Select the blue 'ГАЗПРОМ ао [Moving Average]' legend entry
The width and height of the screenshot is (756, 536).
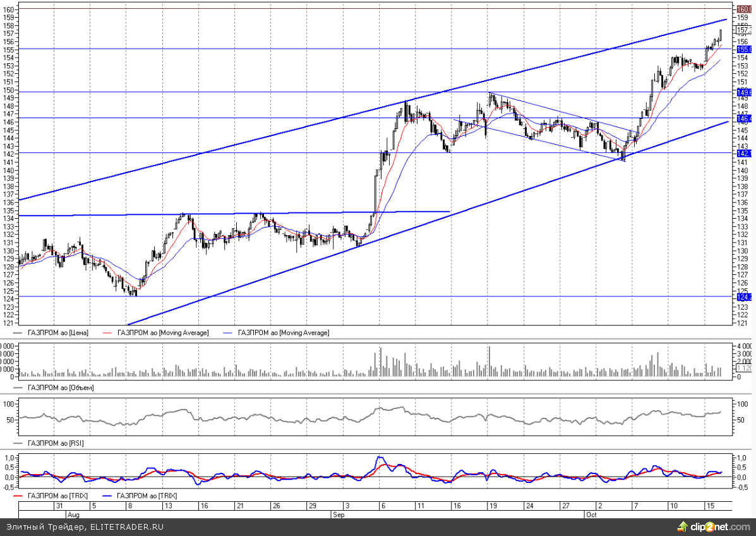pyautogui.click(x=277, y=332)
